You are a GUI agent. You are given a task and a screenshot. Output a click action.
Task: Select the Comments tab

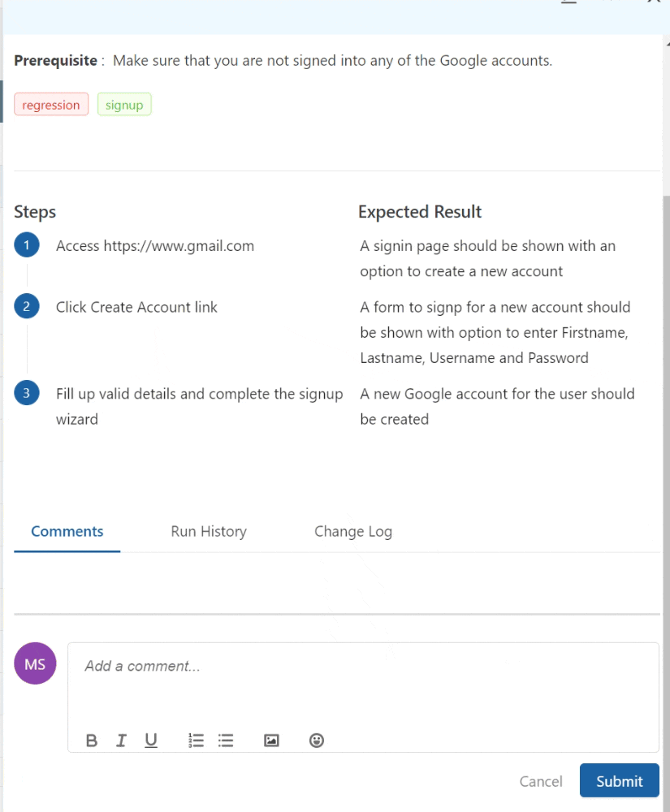67,531
